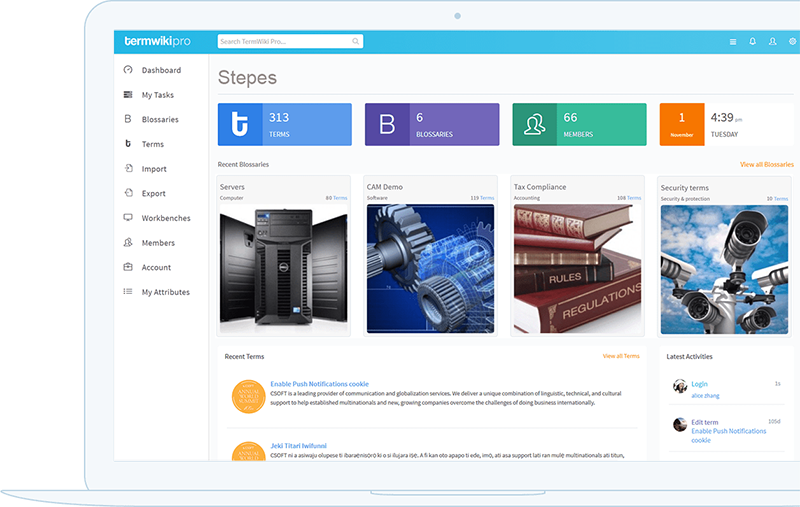
Task: Click the My Tasks list icon
Action: (128, 94)
